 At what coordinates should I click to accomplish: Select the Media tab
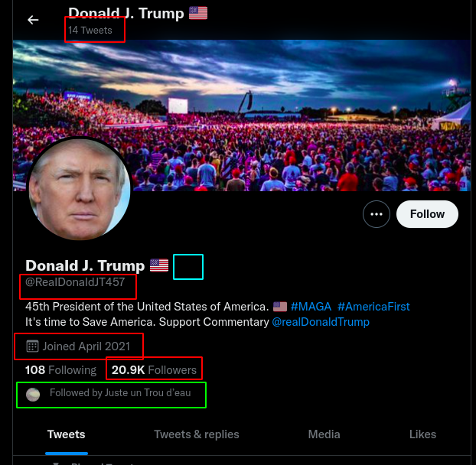pyautogui.click(x=324, y=434)
